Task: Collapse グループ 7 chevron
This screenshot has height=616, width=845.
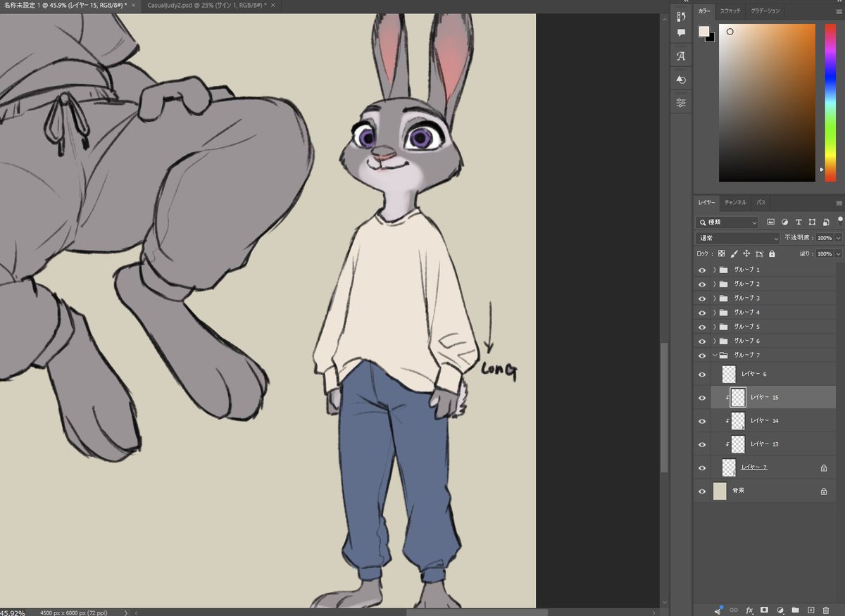Action: coord(714,355)
